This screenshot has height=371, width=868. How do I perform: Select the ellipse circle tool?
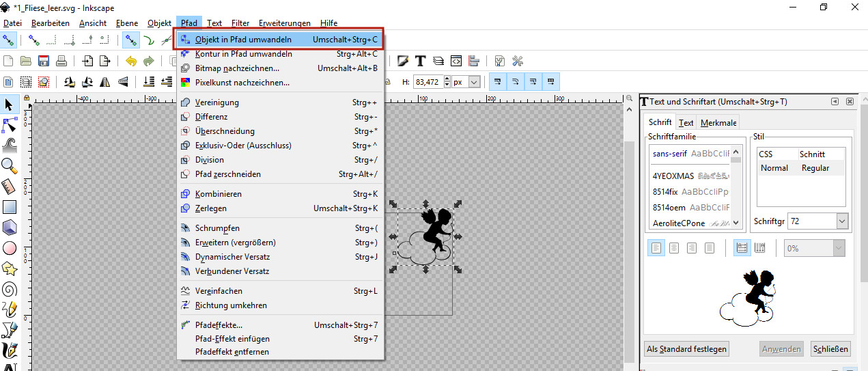(x=10, y=247)
